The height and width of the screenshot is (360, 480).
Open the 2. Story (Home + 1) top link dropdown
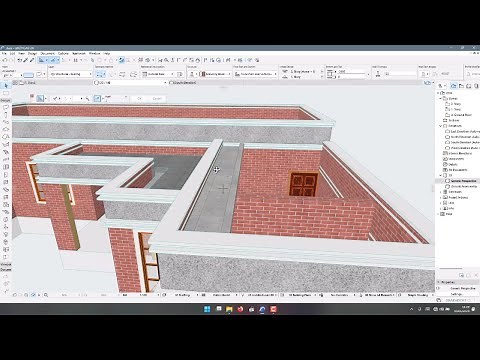pos(303,71)
